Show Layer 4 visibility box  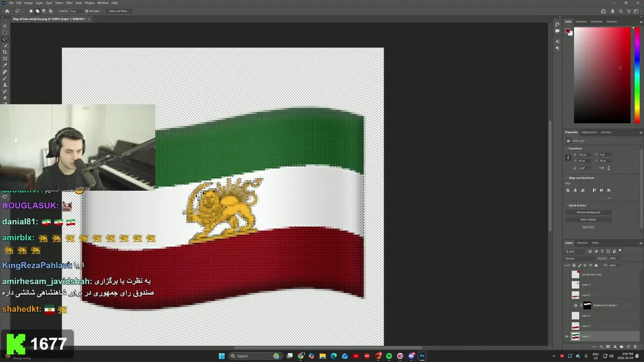coord(567,285)
